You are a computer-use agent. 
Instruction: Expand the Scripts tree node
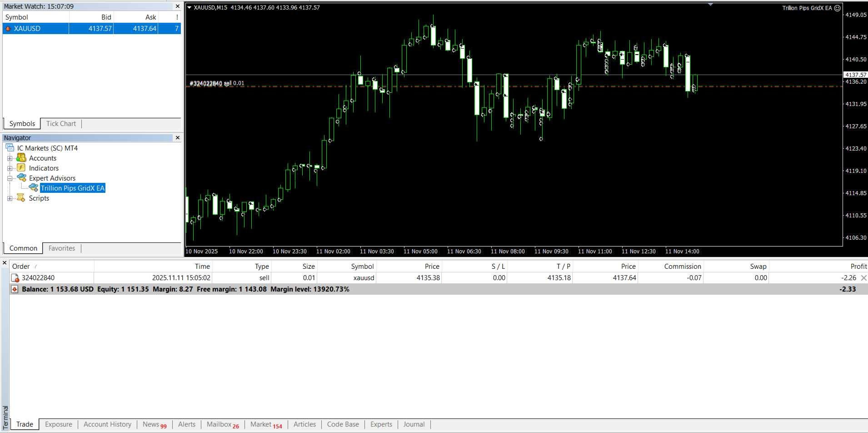click(10, 198)
